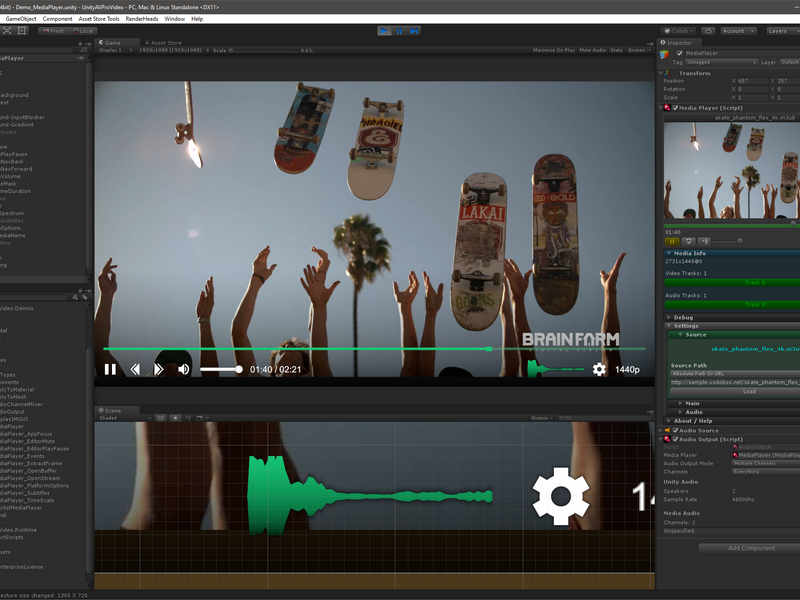Click the cloud services icon
800x600 pixels.
708,31
